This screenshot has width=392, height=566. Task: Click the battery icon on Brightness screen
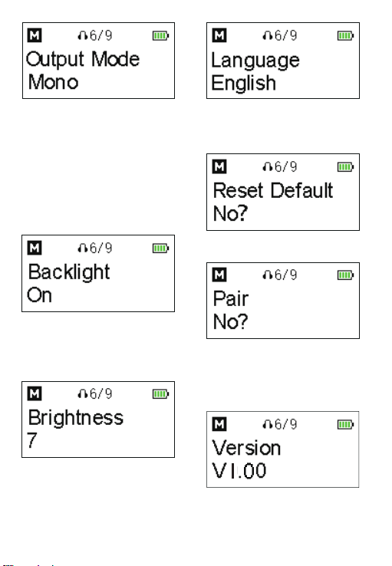160,393
